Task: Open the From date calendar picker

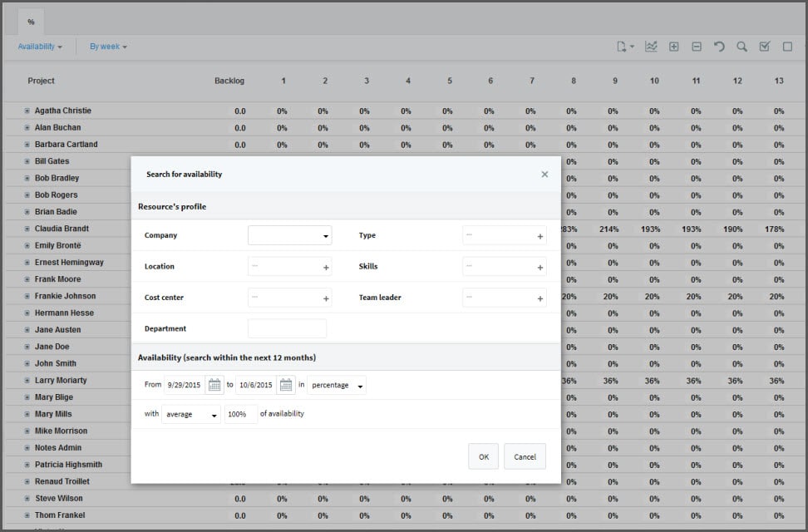Action: 214,385
